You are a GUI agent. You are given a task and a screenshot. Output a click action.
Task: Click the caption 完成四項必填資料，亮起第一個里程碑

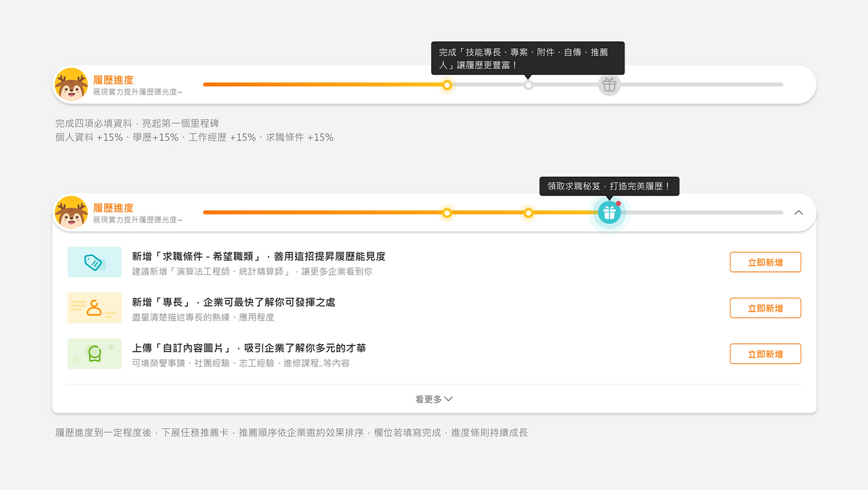(137, 124)
